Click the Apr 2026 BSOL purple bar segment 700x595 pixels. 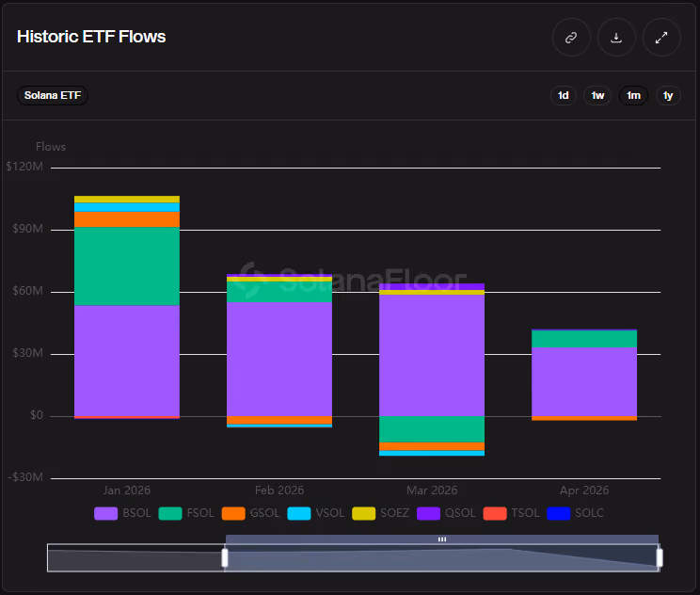[x=584, y=382]
